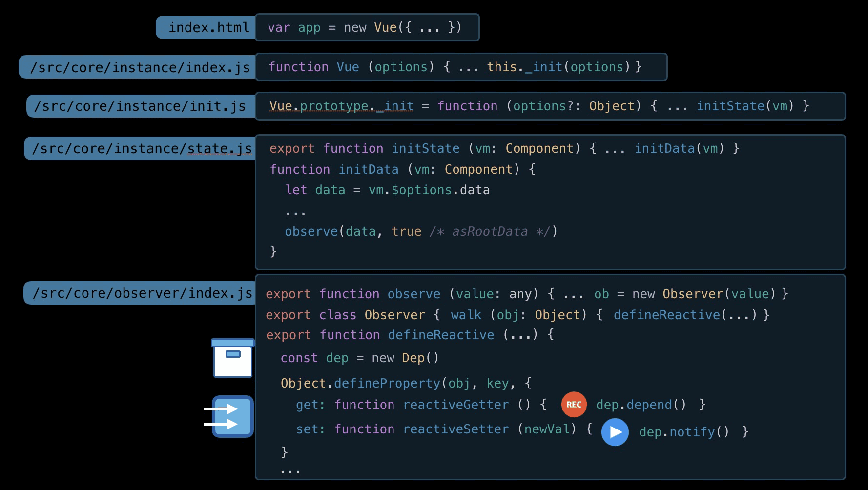Click 'new Observer(value)' text

(704, 294)
